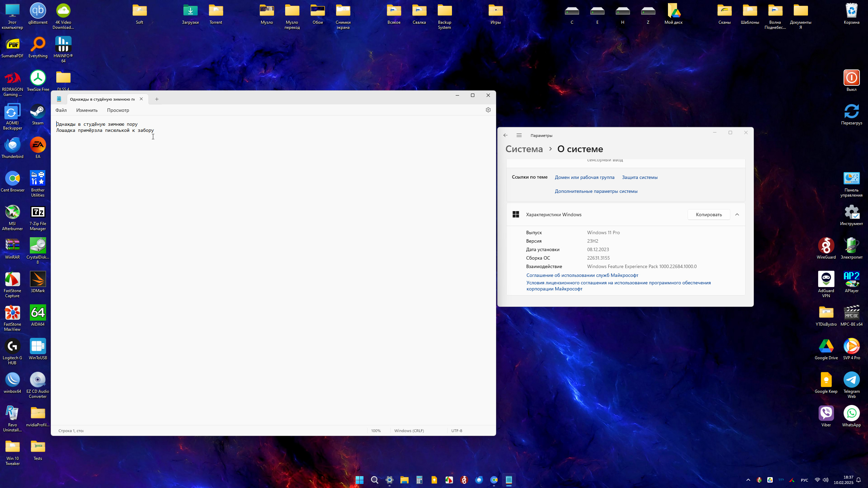The image size is (868, 488).
Task: Collapse the Характеристики Windows section
Action: pyautogui.click(x=737, y=215)
